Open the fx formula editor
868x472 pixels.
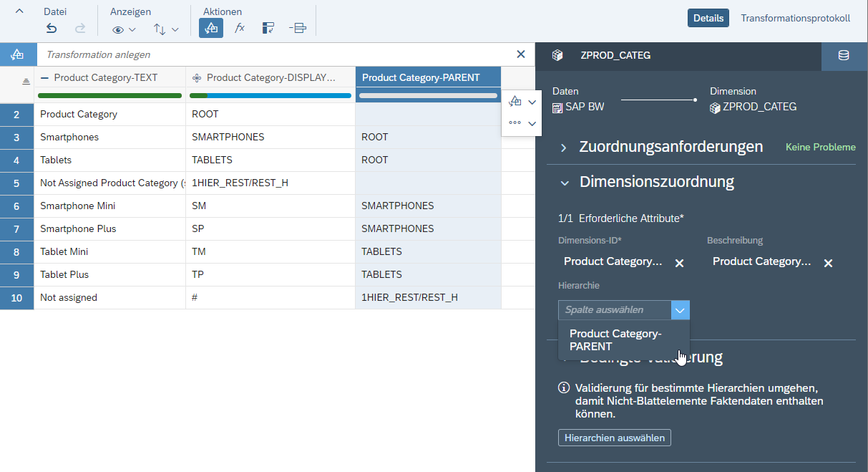click(240, 29)
